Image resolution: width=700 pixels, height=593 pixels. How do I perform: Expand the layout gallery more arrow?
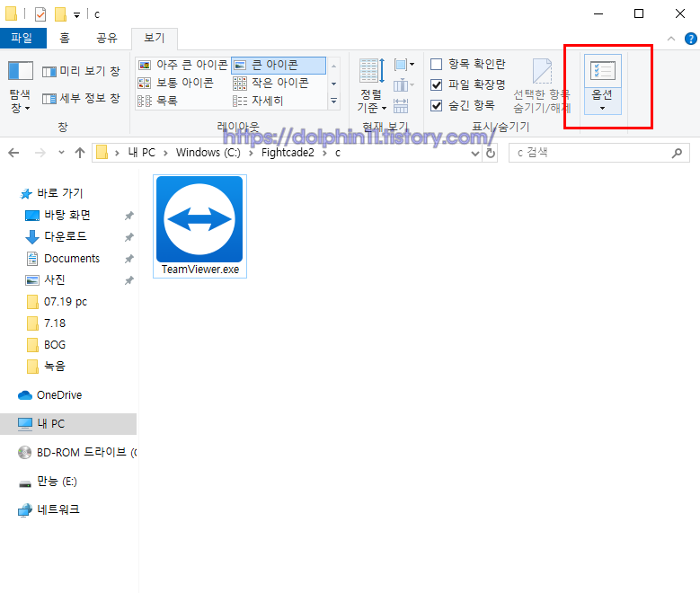pyautogui.click(x=333, y=101)
